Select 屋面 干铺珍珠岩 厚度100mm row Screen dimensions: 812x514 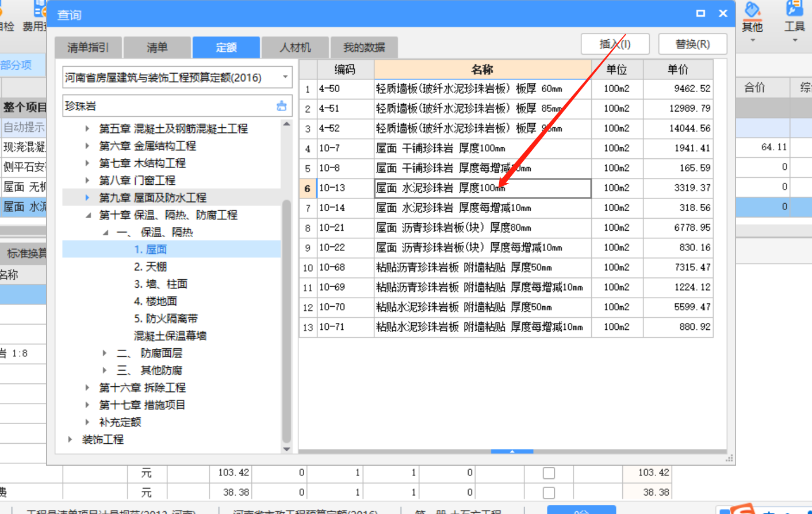[506, 148]
